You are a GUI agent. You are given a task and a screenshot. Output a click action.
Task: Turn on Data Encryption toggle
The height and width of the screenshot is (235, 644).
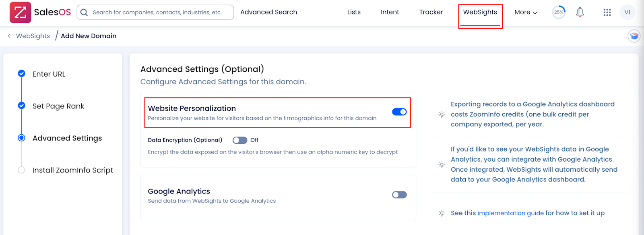click(240, 140)
